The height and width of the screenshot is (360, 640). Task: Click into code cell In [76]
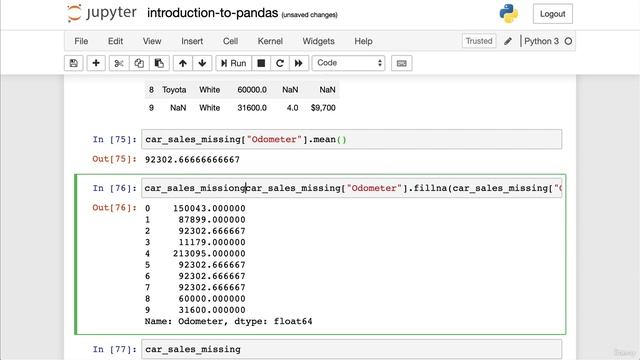(351, 188)
